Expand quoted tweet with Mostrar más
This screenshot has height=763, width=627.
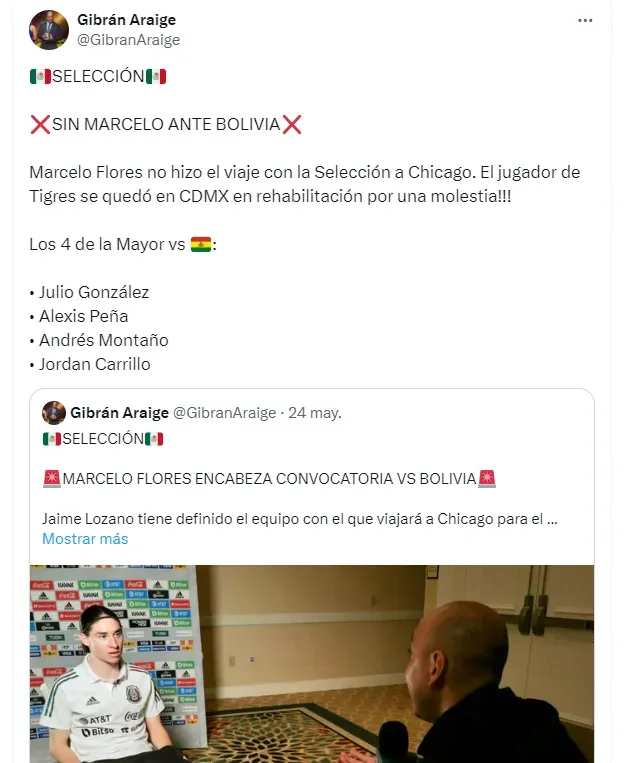click(85, 539)
